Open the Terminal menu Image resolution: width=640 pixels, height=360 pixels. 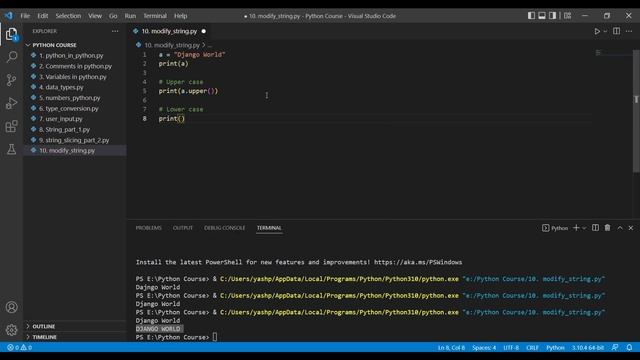[x=155, y=16]
